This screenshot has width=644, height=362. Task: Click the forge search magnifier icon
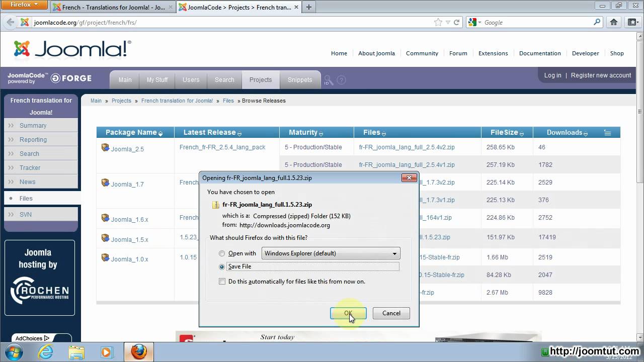328,80
